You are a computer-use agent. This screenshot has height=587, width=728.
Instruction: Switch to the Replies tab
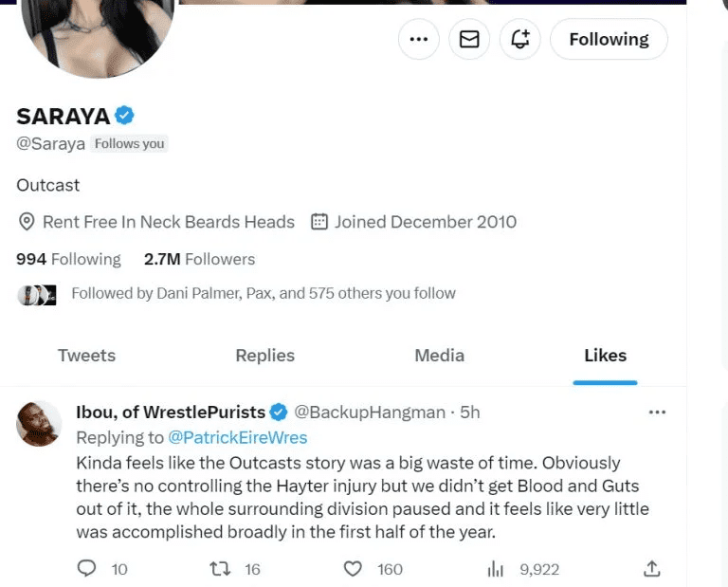264,356
